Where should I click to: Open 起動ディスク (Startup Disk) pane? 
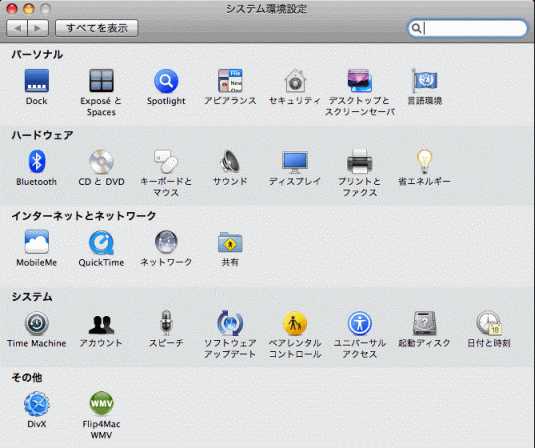click(424, 323)
